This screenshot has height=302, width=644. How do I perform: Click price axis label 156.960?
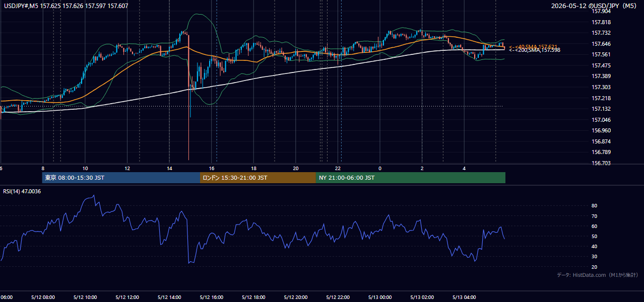click(x=601, y=130)
